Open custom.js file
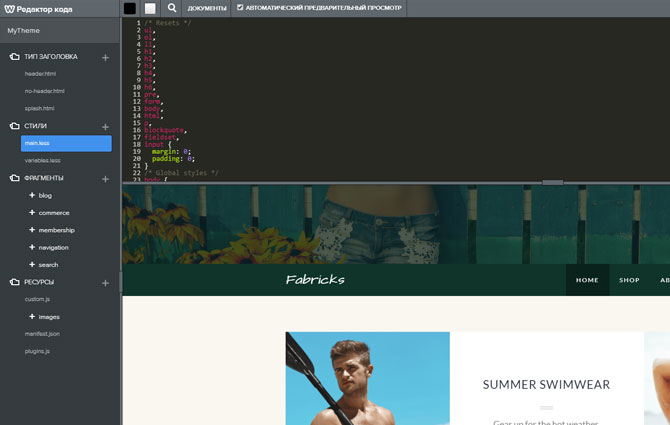The width and height of the screenshot is (670, 425). [37, 299]
